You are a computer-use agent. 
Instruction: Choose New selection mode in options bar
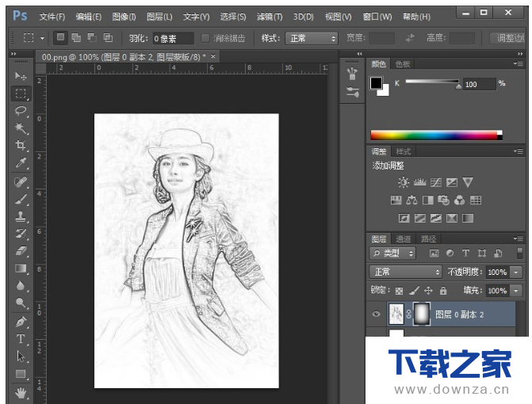coord(60,37)
